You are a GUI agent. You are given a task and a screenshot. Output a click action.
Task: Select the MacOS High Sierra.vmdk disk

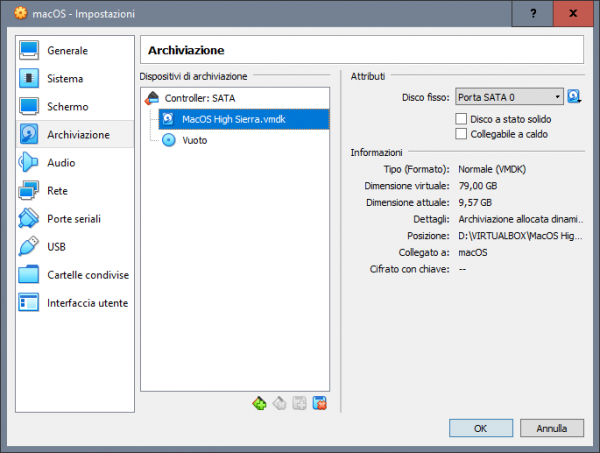pyautogui.click(x=244, y=119)
